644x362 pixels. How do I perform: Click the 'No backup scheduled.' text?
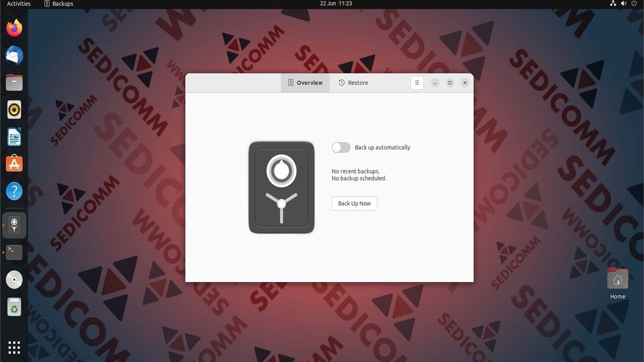359,178
